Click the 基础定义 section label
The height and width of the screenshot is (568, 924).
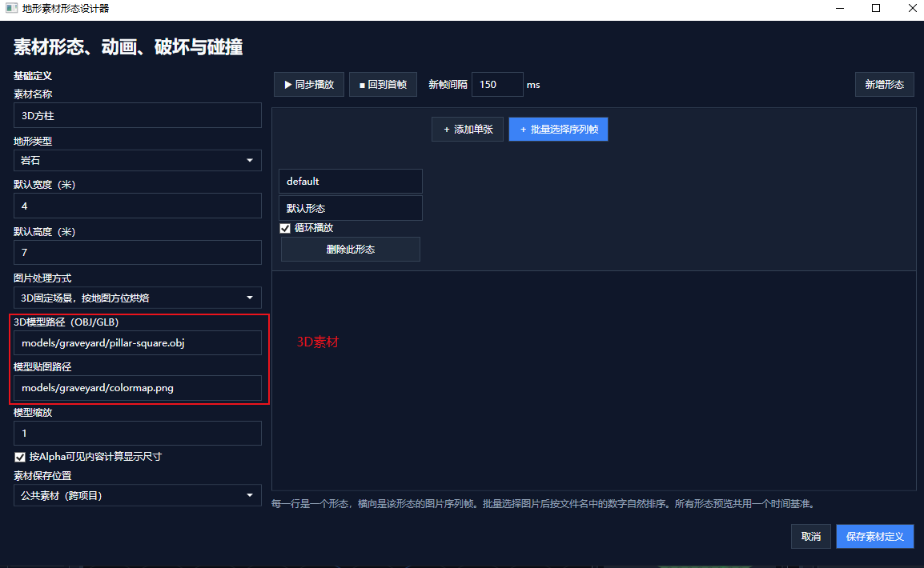click(x=33, y=76)
